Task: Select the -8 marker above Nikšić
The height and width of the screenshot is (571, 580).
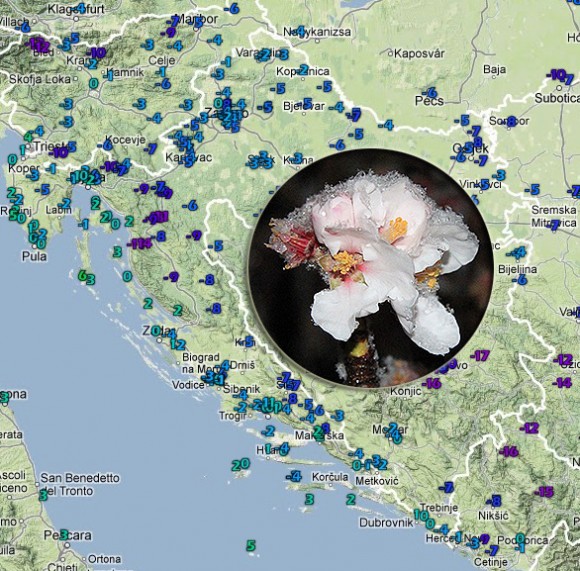Action: 494,501
